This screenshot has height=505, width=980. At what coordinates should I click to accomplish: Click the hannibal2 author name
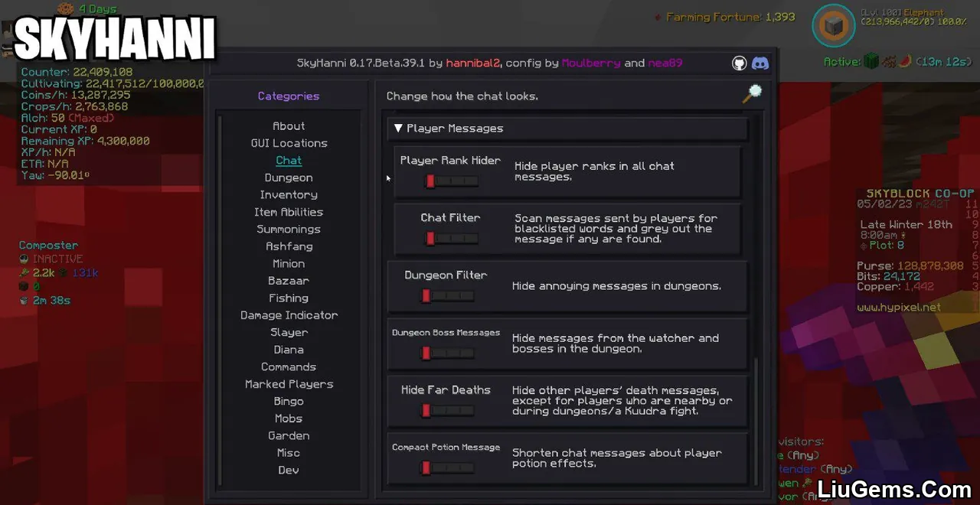coord(473,64)
